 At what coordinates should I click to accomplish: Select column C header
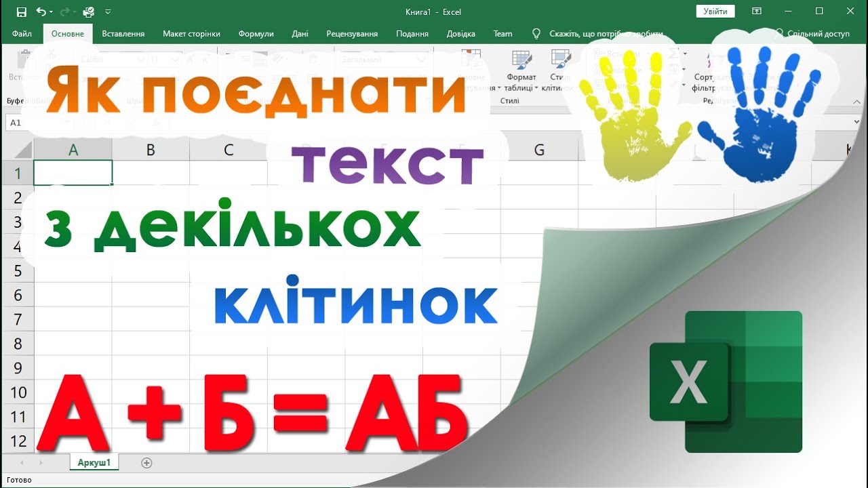coord(229,150)
